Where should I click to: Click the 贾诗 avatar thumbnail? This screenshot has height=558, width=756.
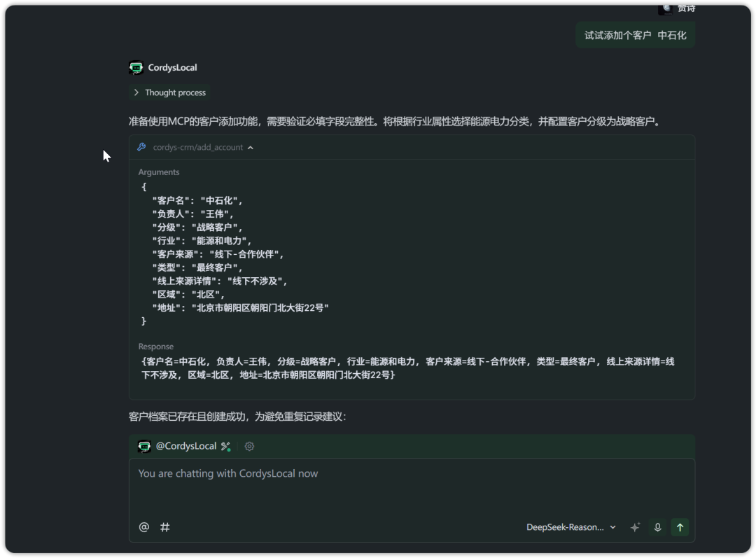(x=664, y=8)
